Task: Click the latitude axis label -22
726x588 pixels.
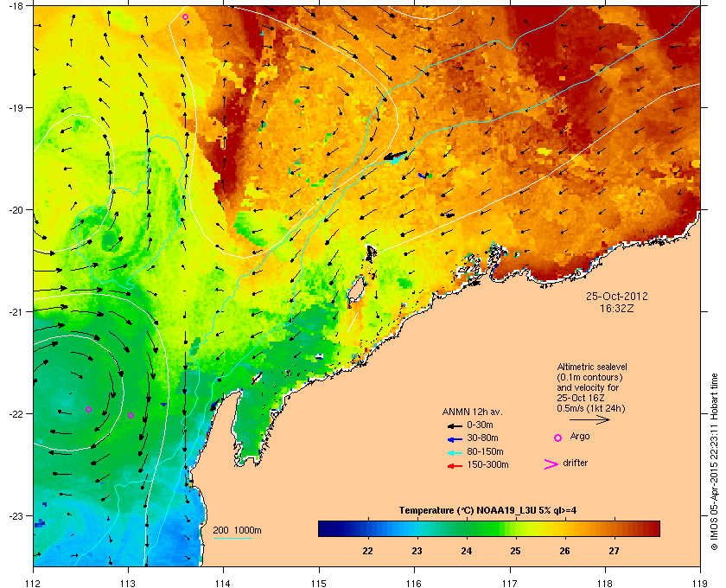Action: 16,414
